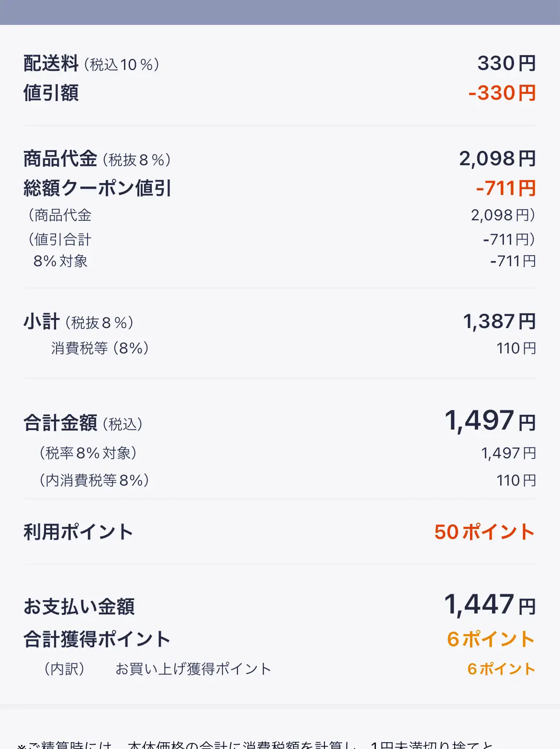Select the 商品代金 2,098円 amount
This screenshot has width=560, height=749.
[x=497, y=159]
